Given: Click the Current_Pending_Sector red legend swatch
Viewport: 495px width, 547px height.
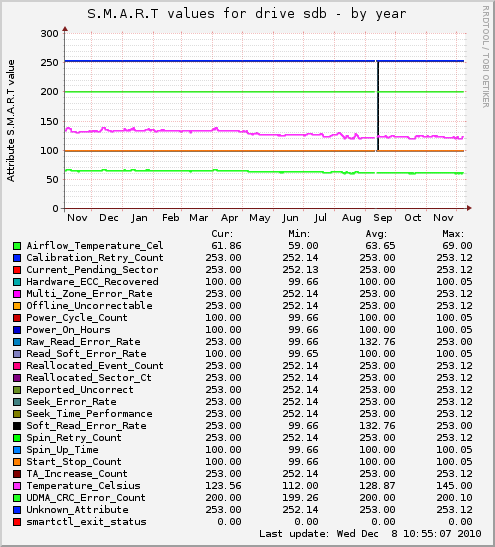Looking at the screenshot, I should tap(17, 270).
